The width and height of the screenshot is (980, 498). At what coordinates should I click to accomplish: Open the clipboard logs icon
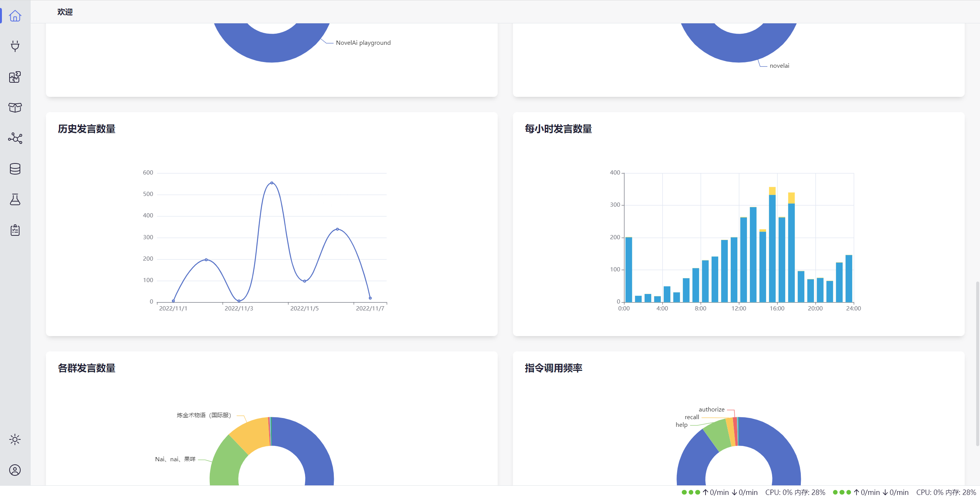15,230
